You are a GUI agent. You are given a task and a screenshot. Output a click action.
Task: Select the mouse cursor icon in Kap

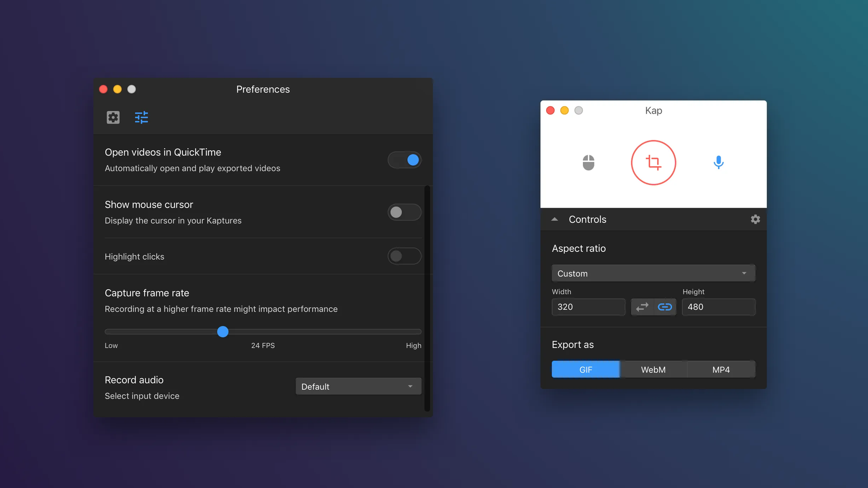pos(588,162)
